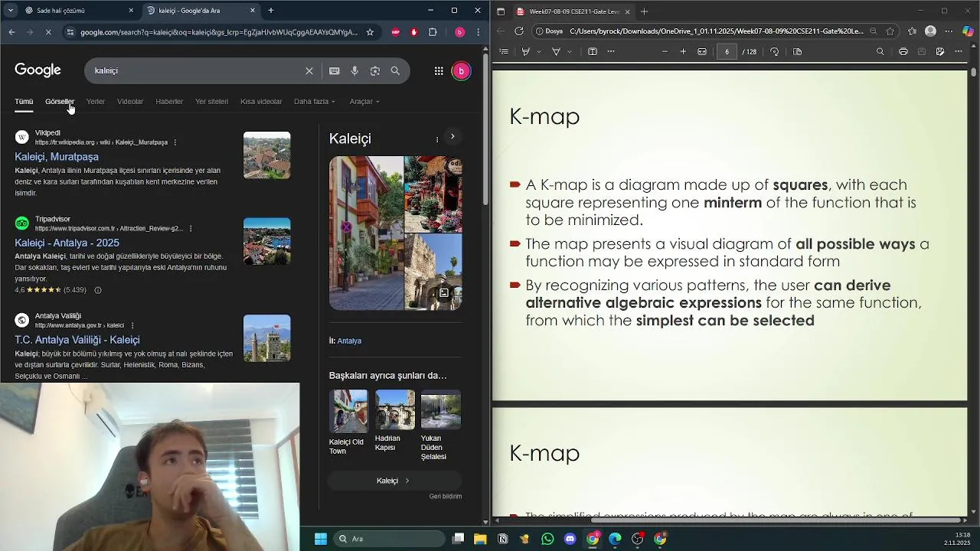View site information for google.com
Image resolution: width=980 pixels, height=551 pixels.
click(70, 32)
